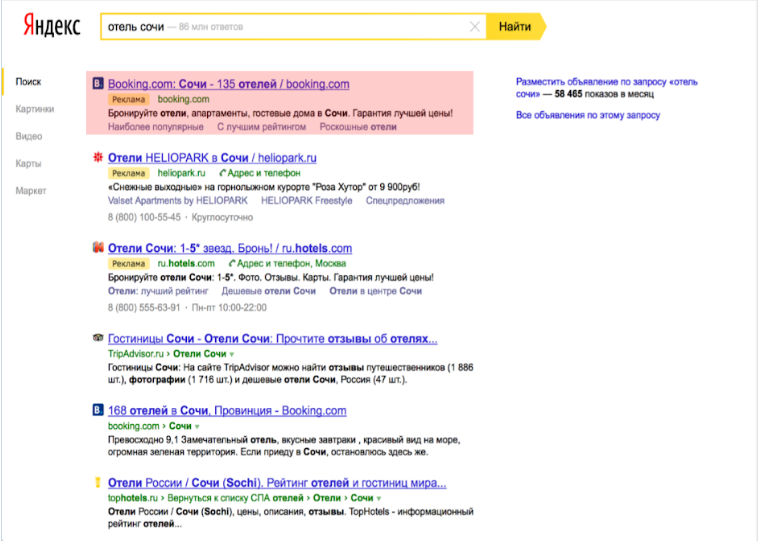Click the Booking.com favicon on the first ad
The width and height of the screenshot is (758, 541).
coord(97,85)
